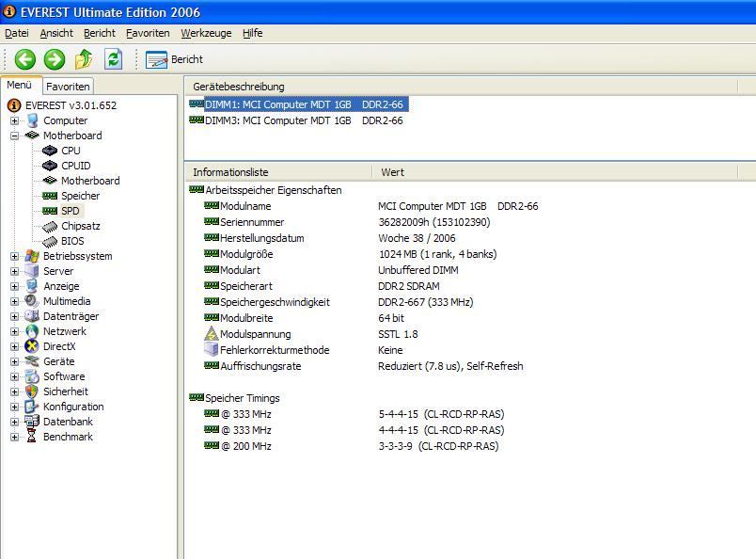Click the Software disc icon

(32, 376)
